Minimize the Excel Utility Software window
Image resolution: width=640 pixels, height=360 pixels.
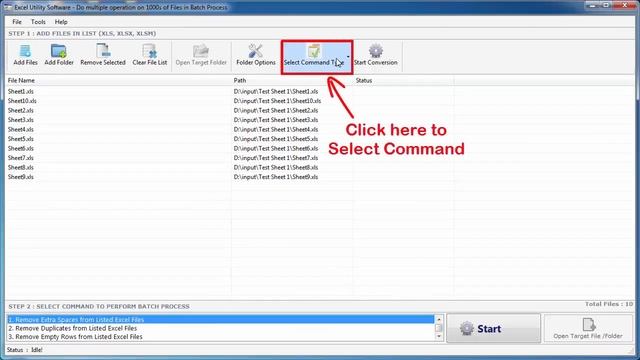[592, 5]
